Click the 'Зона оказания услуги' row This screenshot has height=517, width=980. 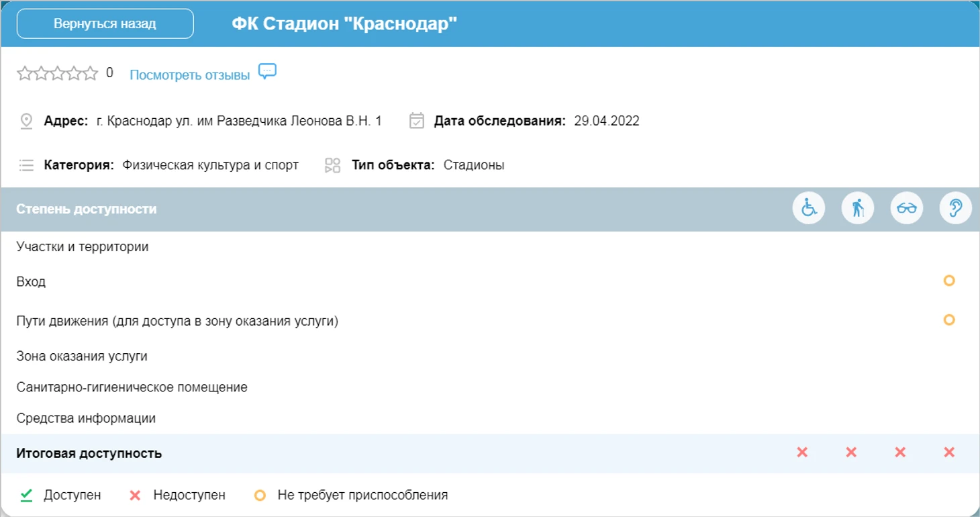coord(490,357)
